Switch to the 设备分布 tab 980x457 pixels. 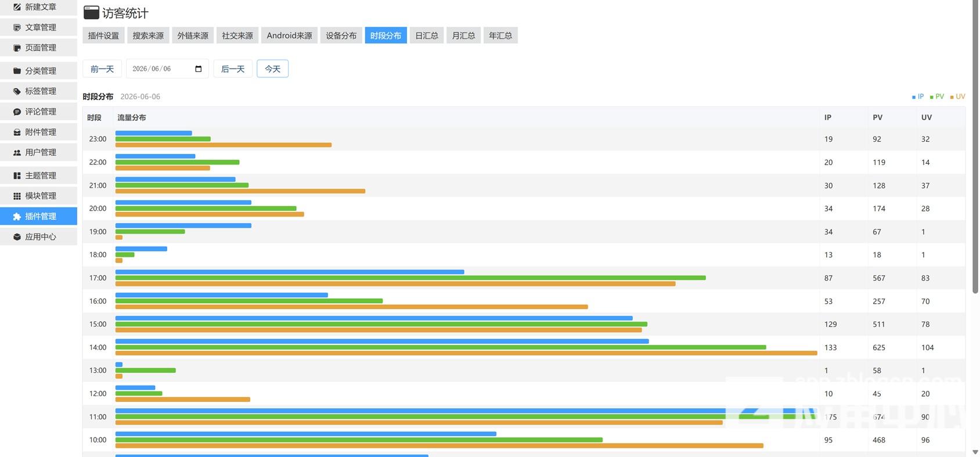(x=341, y=35)
